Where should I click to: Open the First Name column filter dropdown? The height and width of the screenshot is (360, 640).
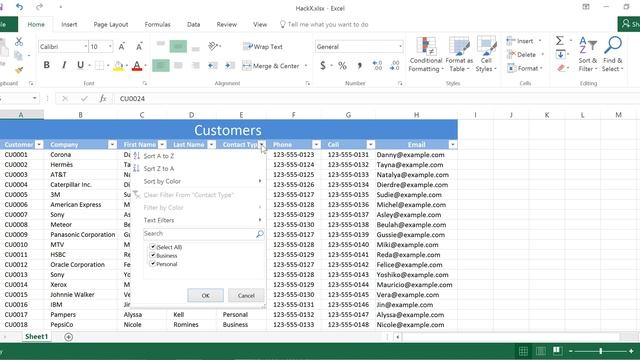(x=162, y=144)
